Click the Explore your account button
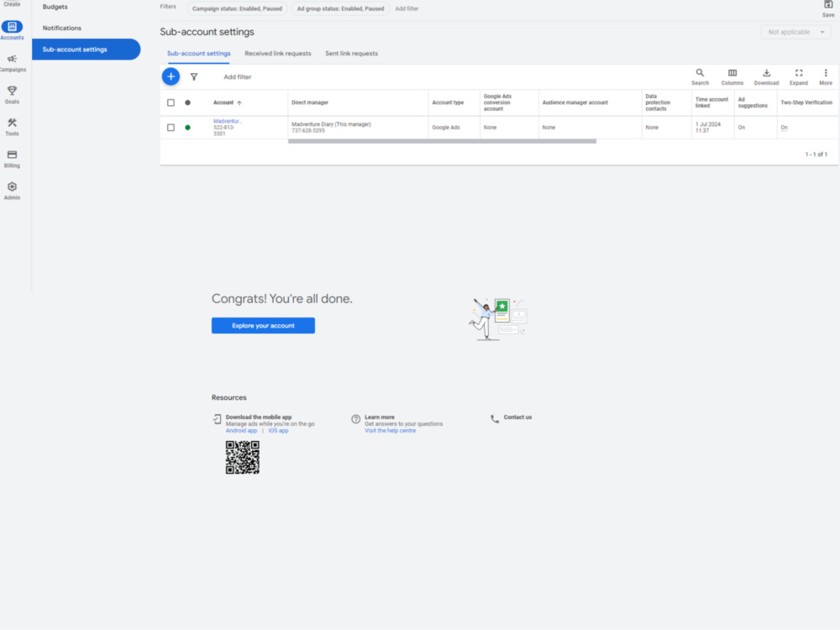840x630 pixels. pos(263,326)
